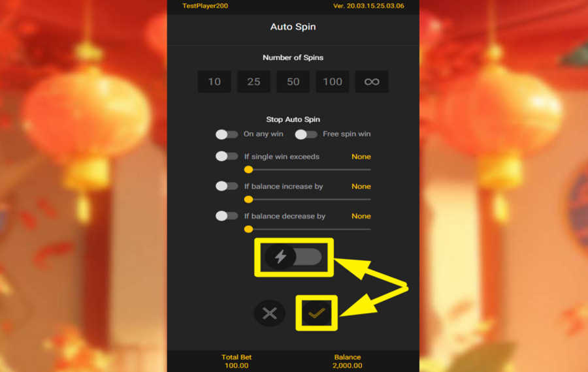Enable If balance decrease by switch

coord(227,216)
